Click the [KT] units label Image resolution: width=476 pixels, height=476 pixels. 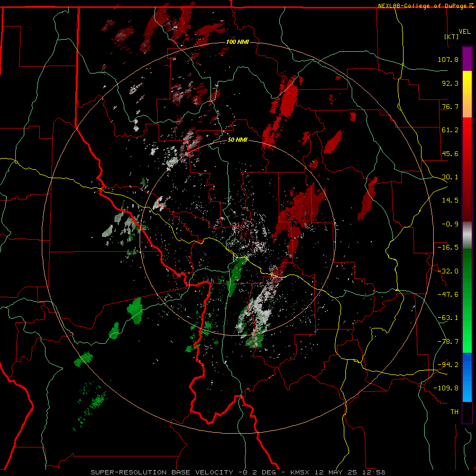[452, 36]
